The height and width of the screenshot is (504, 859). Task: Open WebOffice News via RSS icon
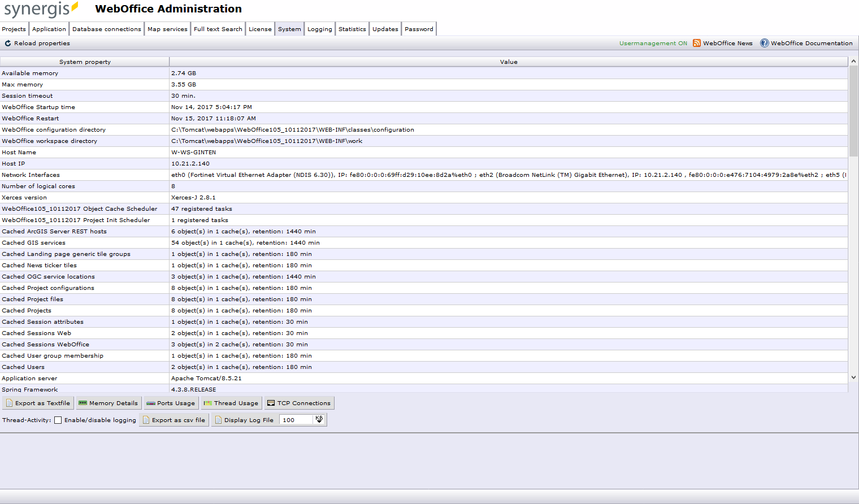click(696, 43)
